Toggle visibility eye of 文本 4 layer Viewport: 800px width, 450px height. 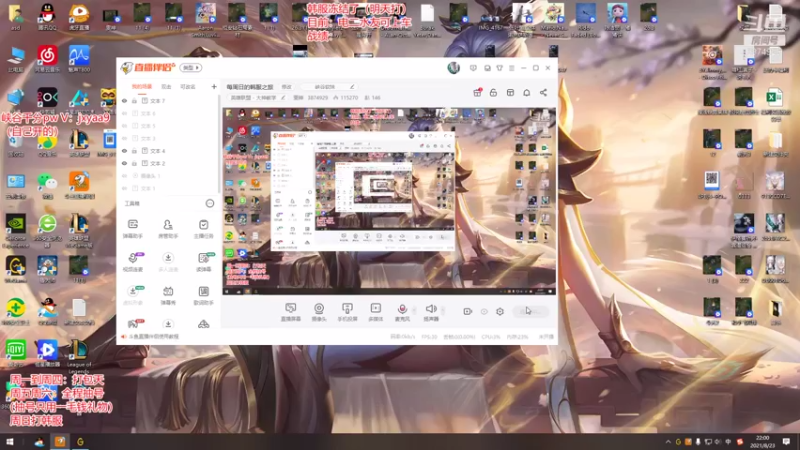click(124, 151)
